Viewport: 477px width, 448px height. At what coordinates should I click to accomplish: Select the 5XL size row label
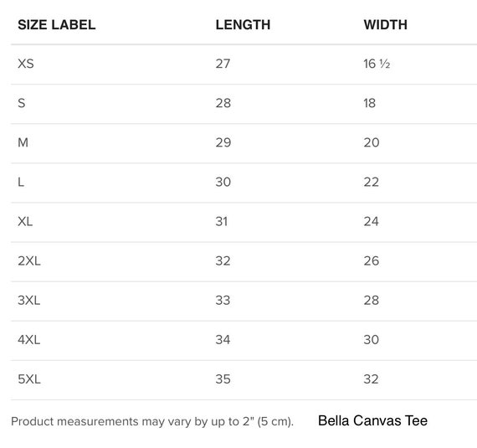[x=29, y=379]
